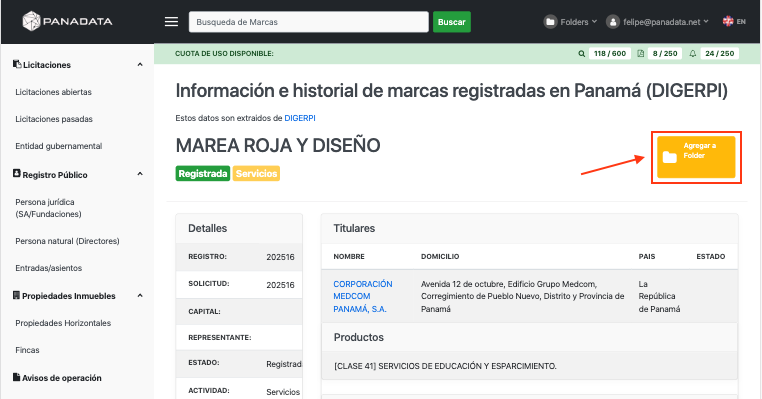Viewport: 762px width, 399px height.
Task: Click the CAPITAL row label
Action: pos(205,311)
